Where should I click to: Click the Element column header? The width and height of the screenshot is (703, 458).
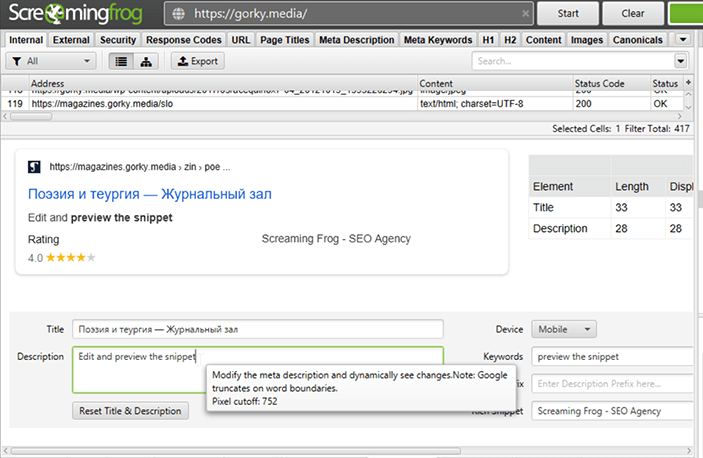pos(569,186)
